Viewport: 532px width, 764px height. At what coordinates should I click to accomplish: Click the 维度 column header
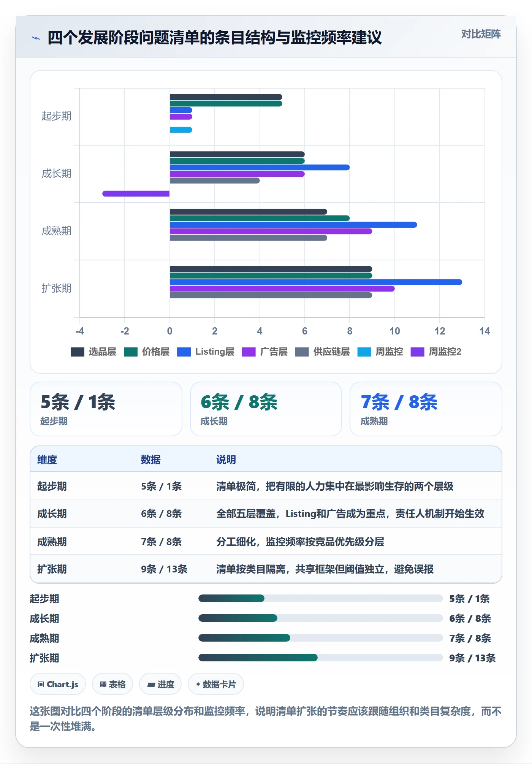[x=47, y=460]
